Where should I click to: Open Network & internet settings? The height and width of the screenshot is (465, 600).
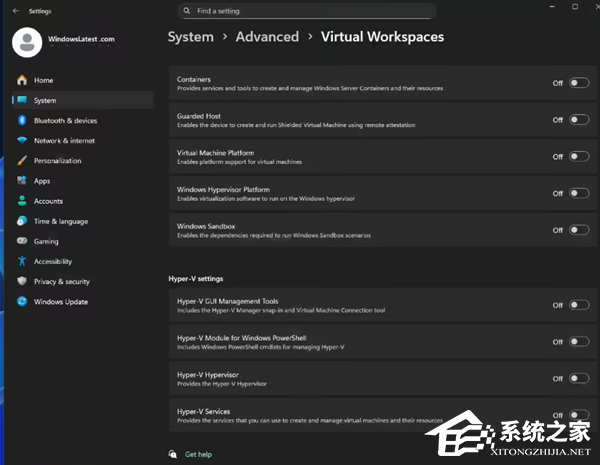(83, 140)
